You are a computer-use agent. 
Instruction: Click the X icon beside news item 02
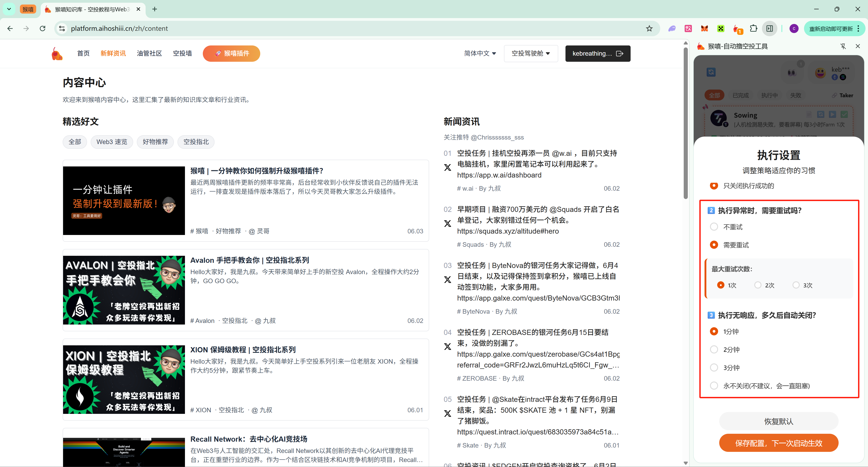(447, 223)
